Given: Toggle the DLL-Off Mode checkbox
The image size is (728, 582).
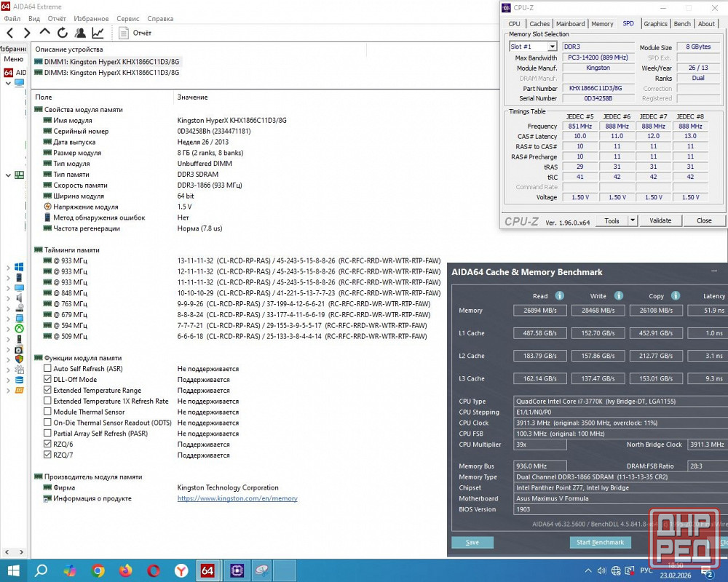Looking at the screenshot, I should tap(48, 380).
